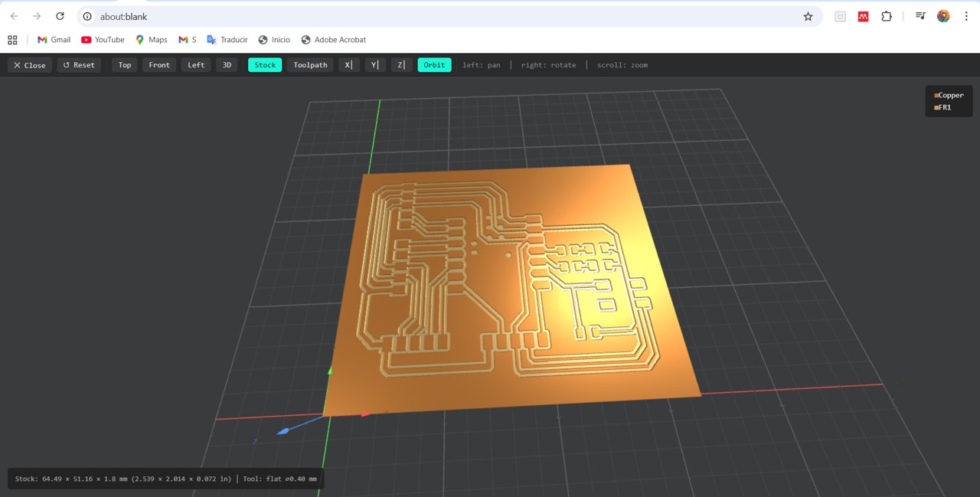Open the Chrome apps grid shortcut
Screen dimensions: 980x497
pos(12,40)
